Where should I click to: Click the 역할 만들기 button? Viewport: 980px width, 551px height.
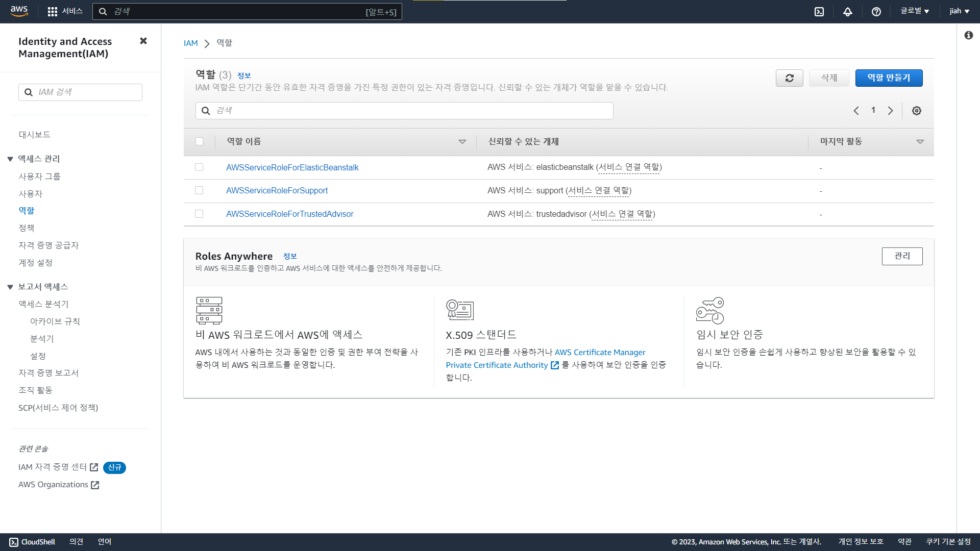tap(889, 78)
